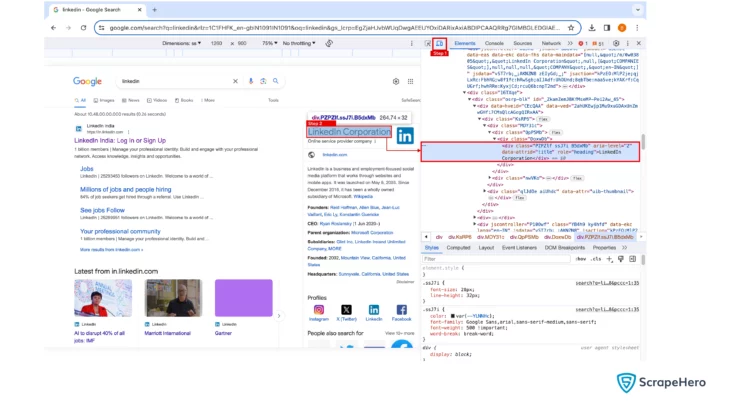Viewport: 744px width, 413px height.
Task: Click the orange issues count badge
Action: pos(598,43)
